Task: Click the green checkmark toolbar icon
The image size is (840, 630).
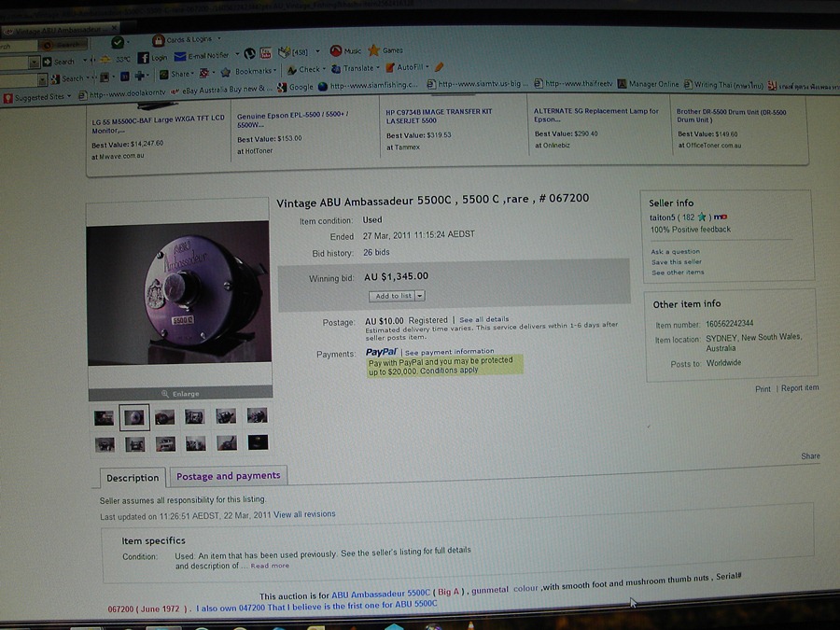Action: pos(118,42)
